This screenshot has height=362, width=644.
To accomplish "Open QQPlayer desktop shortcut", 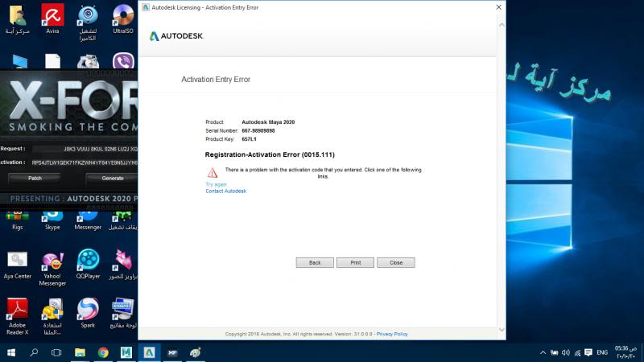I will pos(88,265).
